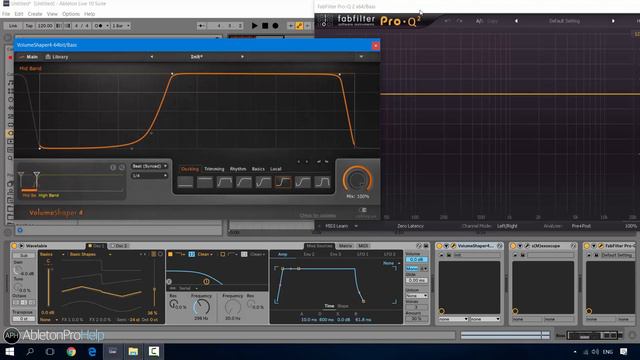Go to previous Pro-Q 2 preset
The image size is (640, 360).
(x=516, y=21)
